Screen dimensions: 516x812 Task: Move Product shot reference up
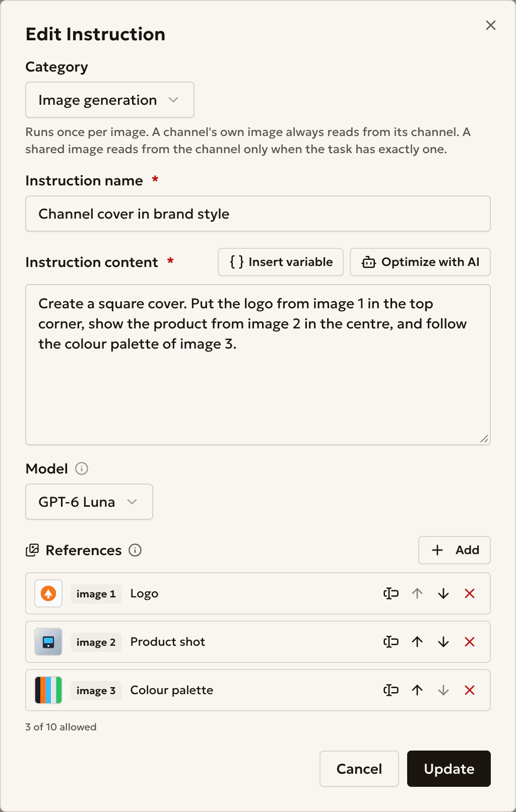click(417, 642)
